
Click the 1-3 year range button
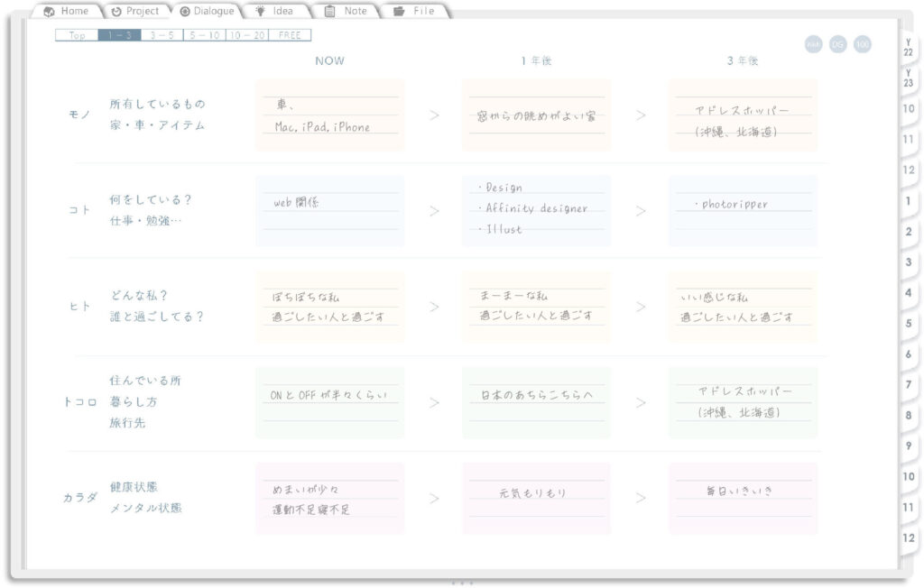[119, 35]
